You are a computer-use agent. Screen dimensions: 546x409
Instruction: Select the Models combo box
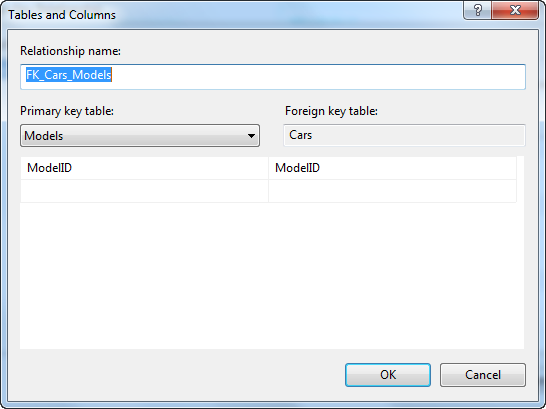(140, 136)
